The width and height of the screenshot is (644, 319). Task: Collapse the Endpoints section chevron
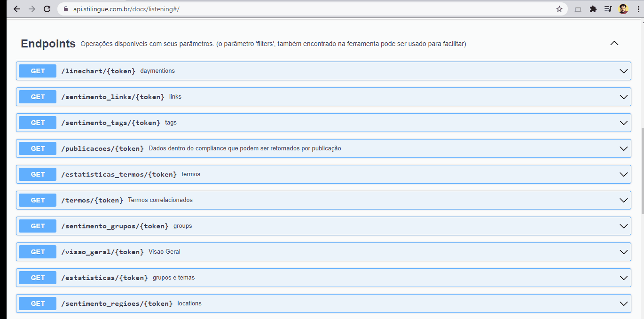click(614, 43)
